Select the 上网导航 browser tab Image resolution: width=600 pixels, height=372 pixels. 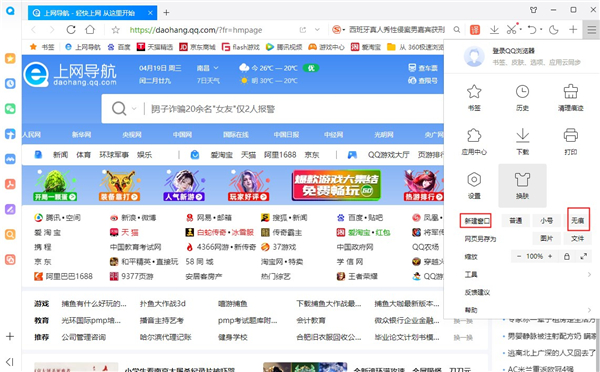(x=92, y=13)
